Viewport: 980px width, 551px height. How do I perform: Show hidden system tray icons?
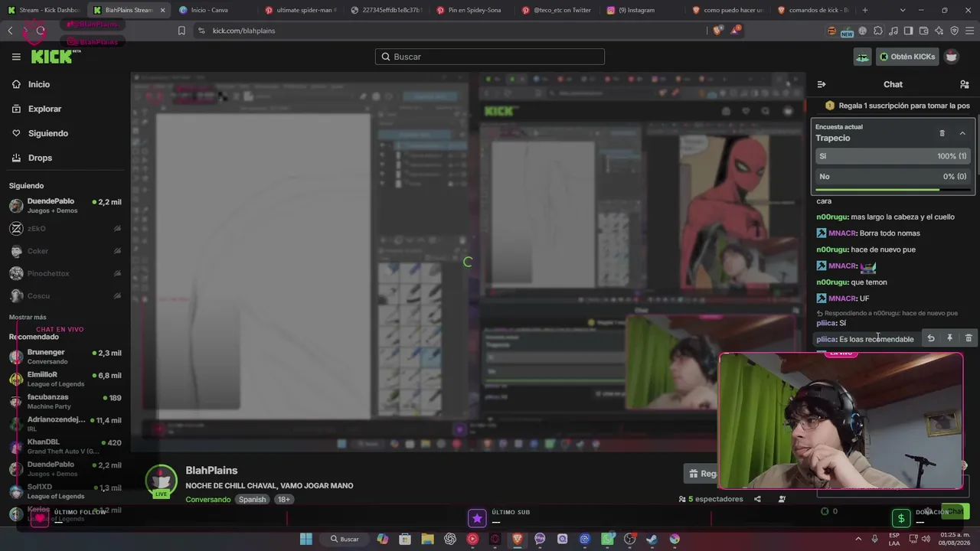pyautogui.click(x=857, y=539)
